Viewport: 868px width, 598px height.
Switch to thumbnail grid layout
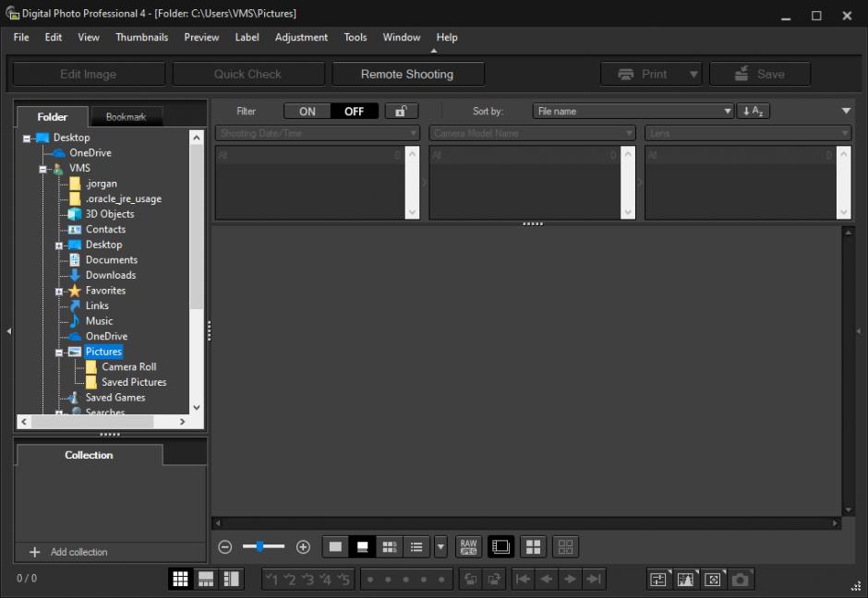180,580
